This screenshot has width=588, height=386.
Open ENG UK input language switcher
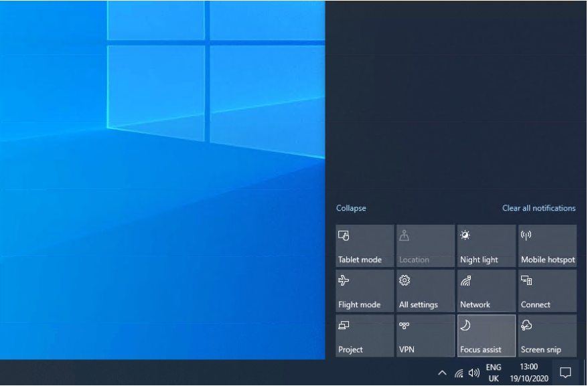tap(494, 373)
